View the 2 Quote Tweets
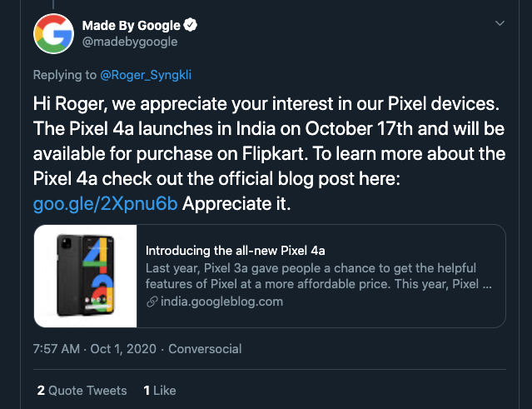This screenshot has height=409, width=532. coord(82,390)
